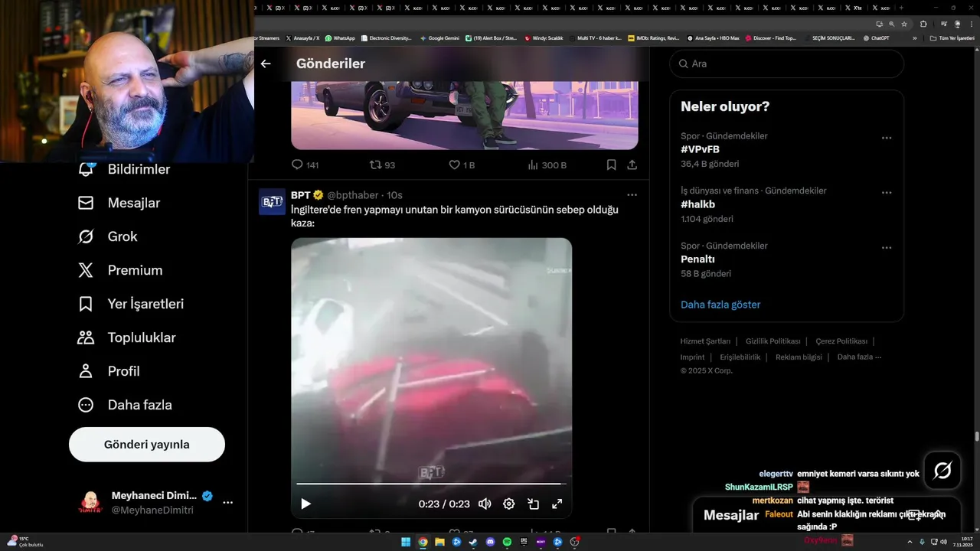Open WhatsApp bookmark in bookmarks bar
980x551 pixels.
(x=340, y=37)
